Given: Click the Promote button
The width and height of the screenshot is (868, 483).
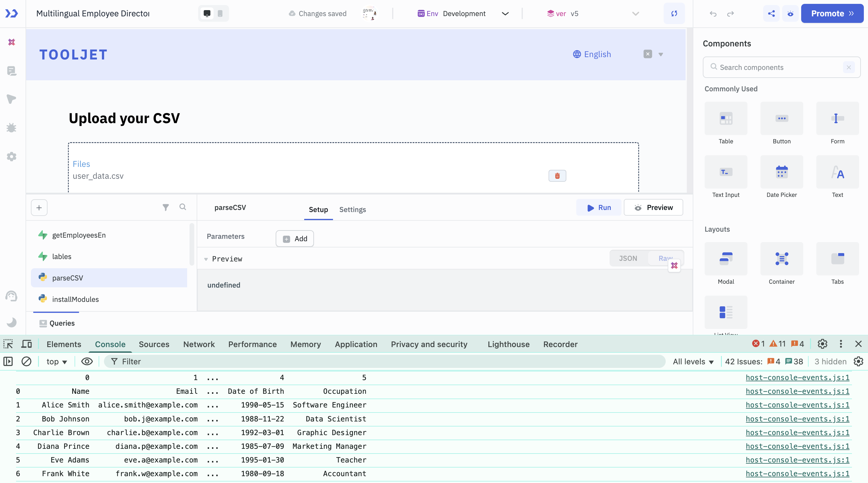Looking at the screenshot, I should point(832,13).
